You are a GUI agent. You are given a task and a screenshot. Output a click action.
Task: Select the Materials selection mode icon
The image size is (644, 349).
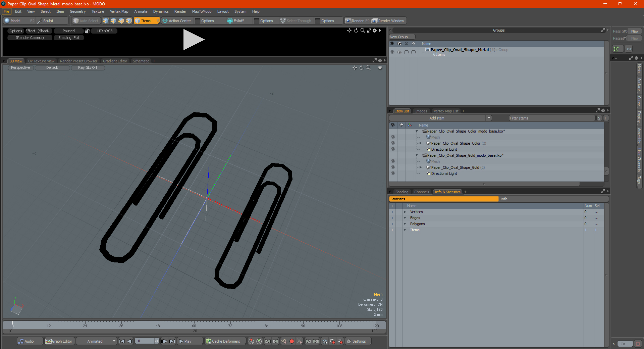(x=129, y=21)
